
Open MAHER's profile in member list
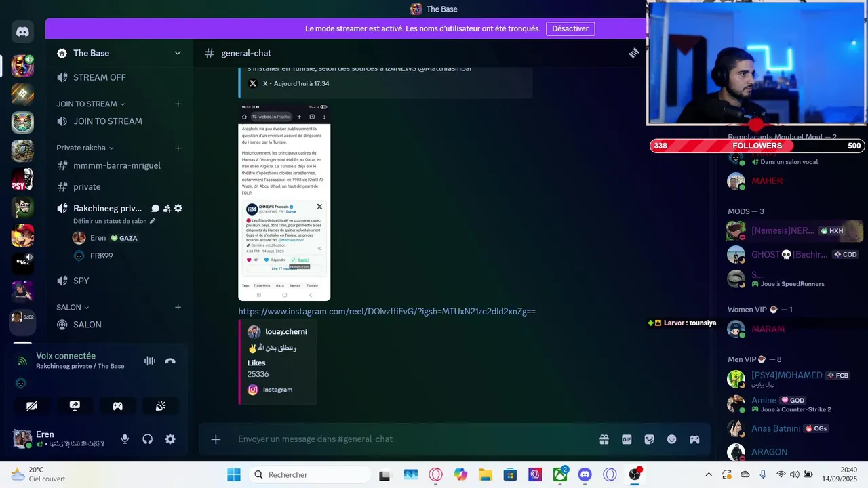[767, 181]
